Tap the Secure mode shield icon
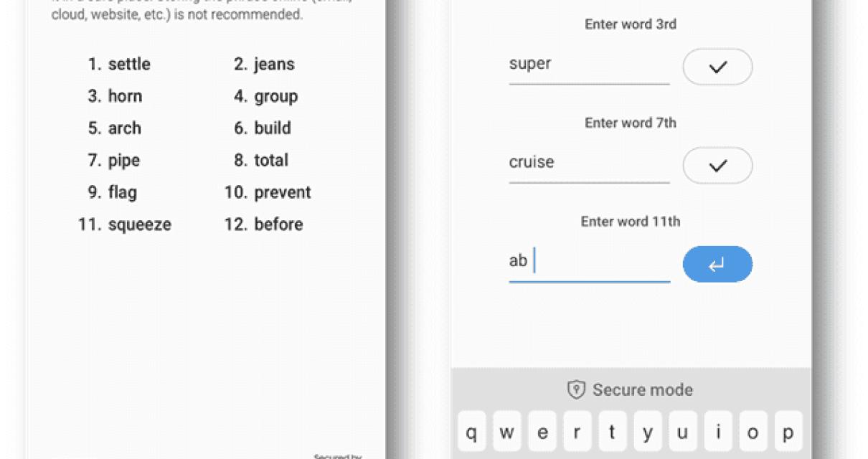868x459 pixels. click(576, 389)
